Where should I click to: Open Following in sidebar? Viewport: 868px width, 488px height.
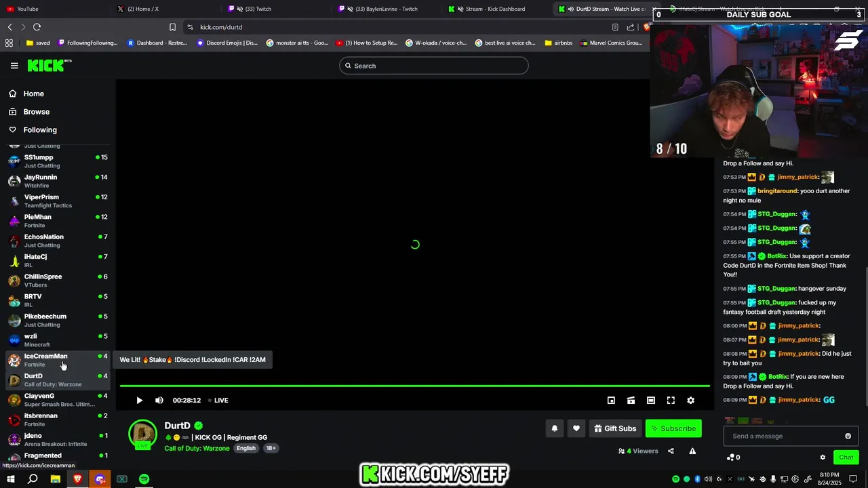(58, 129)
